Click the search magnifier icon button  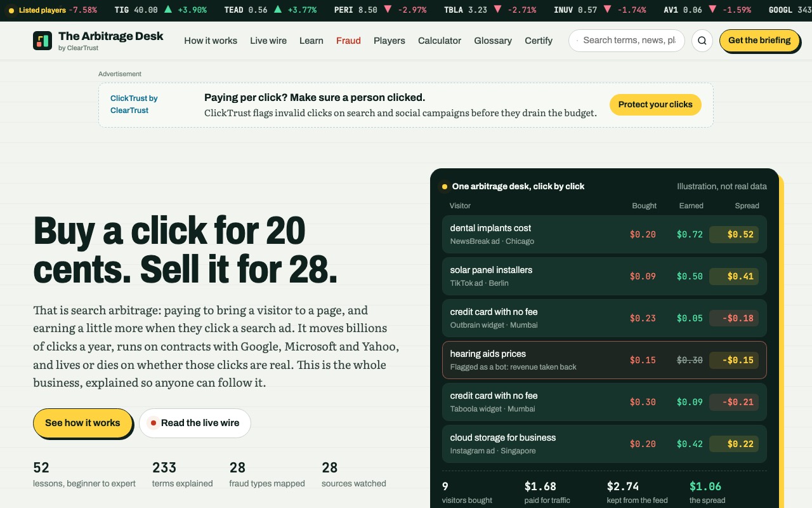coord(702,41)
